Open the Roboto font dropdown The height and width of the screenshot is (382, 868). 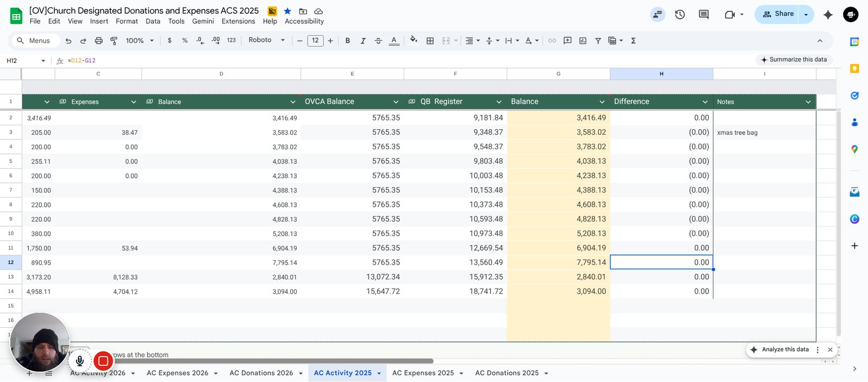tap(266, 40)
